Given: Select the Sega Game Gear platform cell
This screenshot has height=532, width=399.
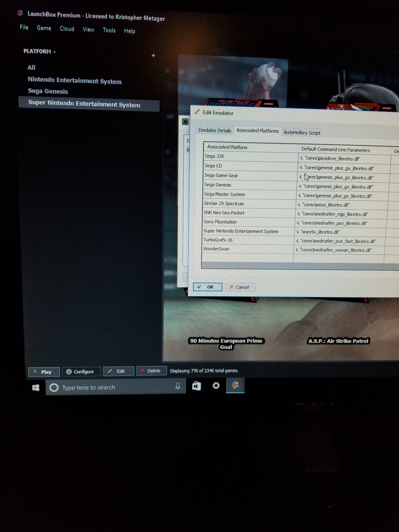Looking at the screenshot, I should pyautogui.click(x=250, y=176).
